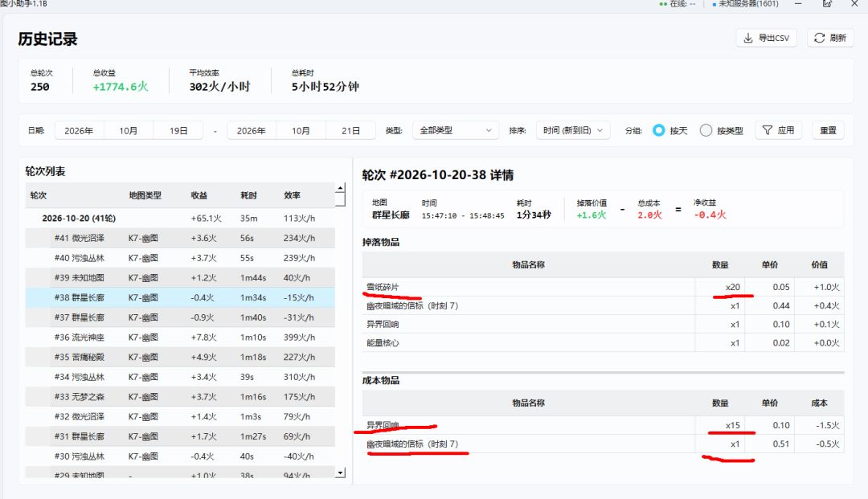This screenshot has height=499, width=868.
Task: Click the 总成本 value 2.0火
Action: [649, 215]
